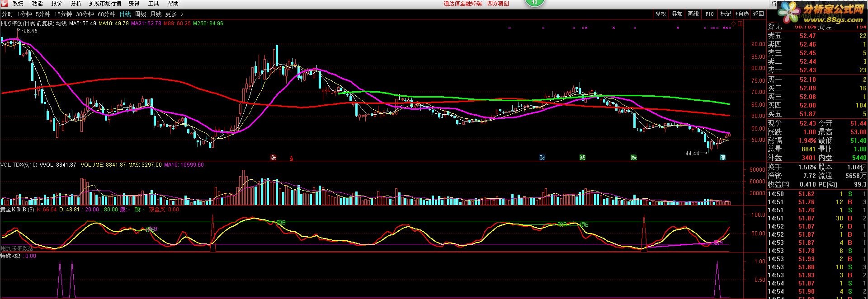Click the 跌 event marker

[634, 158]
